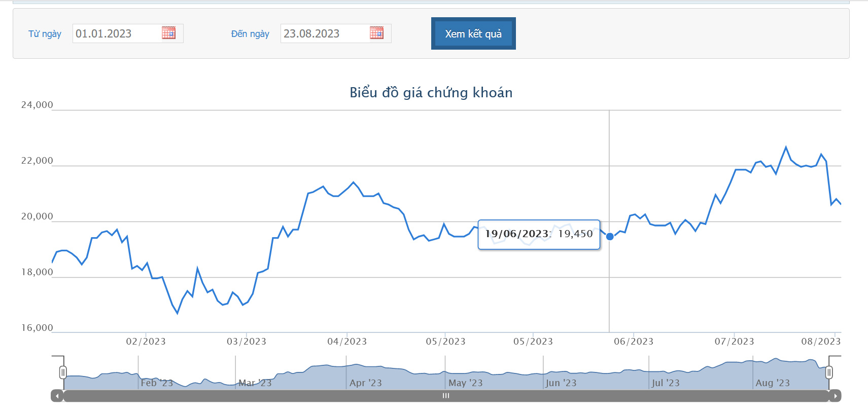Click the Aug '23 label in navigator
The height and width of the screenshot is (414, 868).
click(x=773, y=383)
